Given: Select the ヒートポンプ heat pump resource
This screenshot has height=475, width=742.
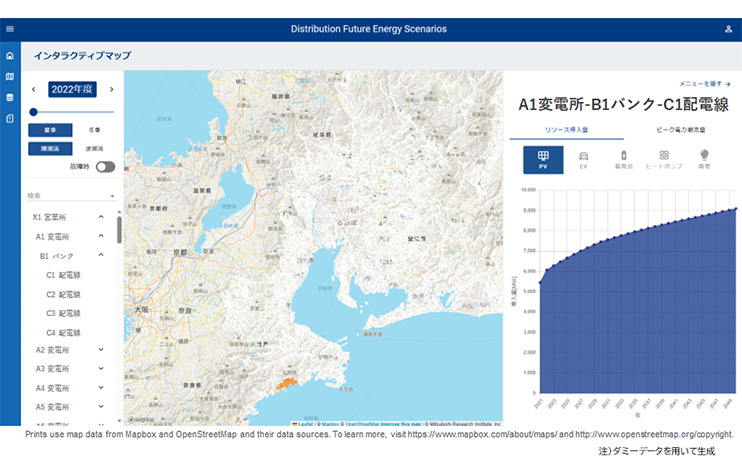Looking at the screenshot, I should (x=664, y=160).
